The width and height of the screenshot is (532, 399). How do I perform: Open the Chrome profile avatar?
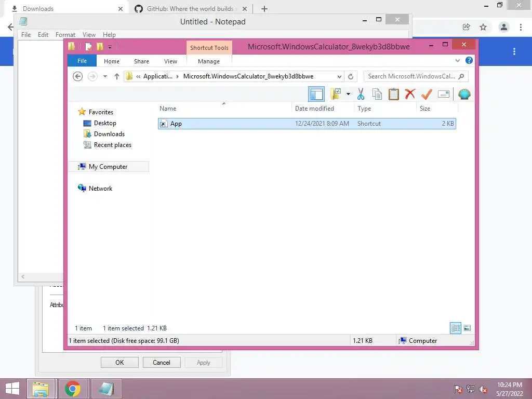tap(504, 27)
